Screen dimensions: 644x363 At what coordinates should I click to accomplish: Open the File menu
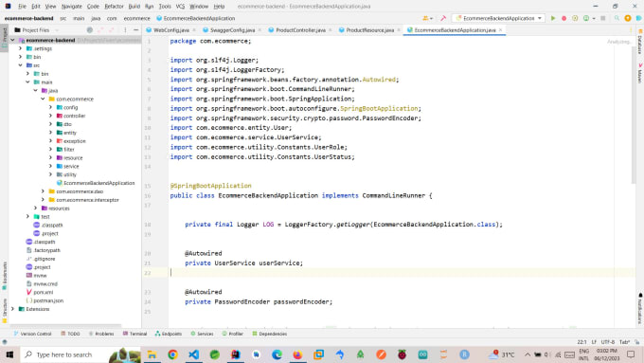coord(22,7)
